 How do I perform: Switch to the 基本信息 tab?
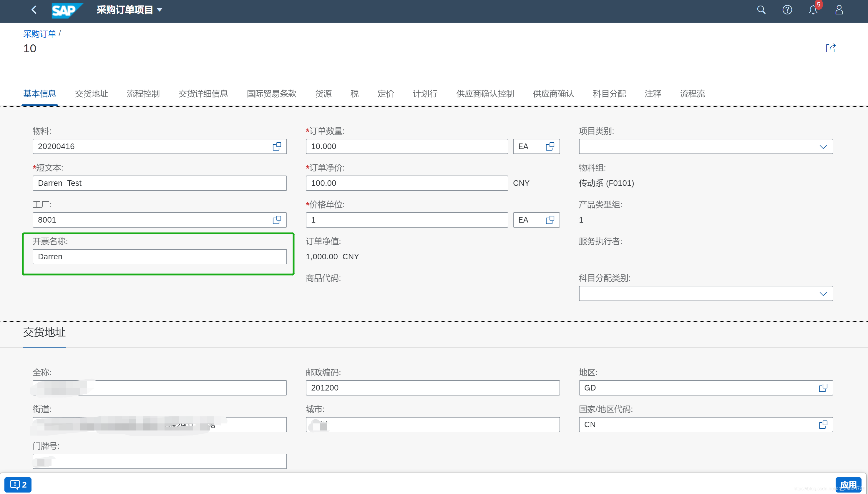pyautogui.click(x=40, y=94)
